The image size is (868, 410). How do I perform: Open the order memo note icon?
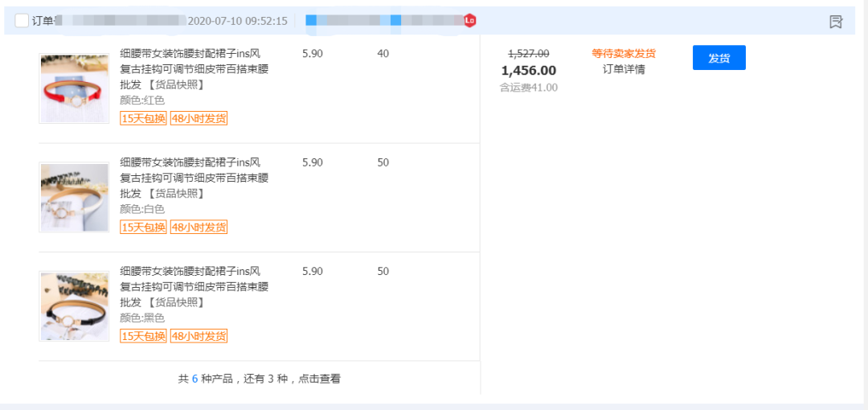836,22
